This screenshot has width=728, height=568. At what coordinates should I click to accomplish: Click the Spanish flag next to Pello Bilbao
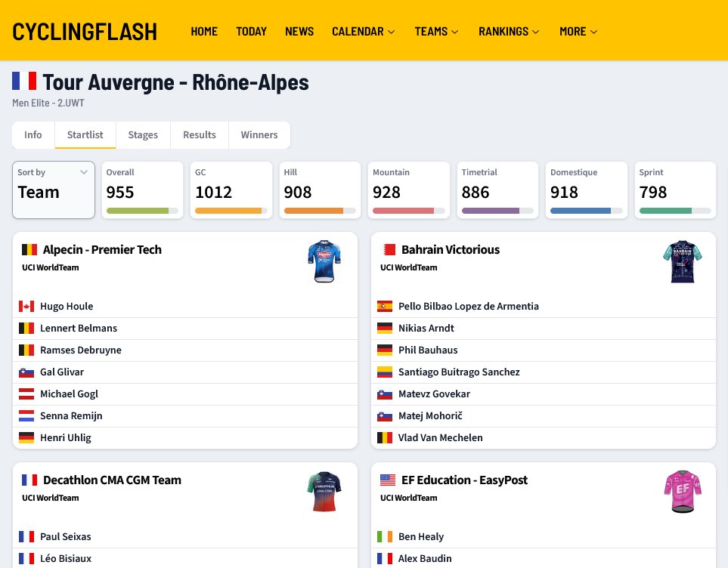(x=385, y=306)
